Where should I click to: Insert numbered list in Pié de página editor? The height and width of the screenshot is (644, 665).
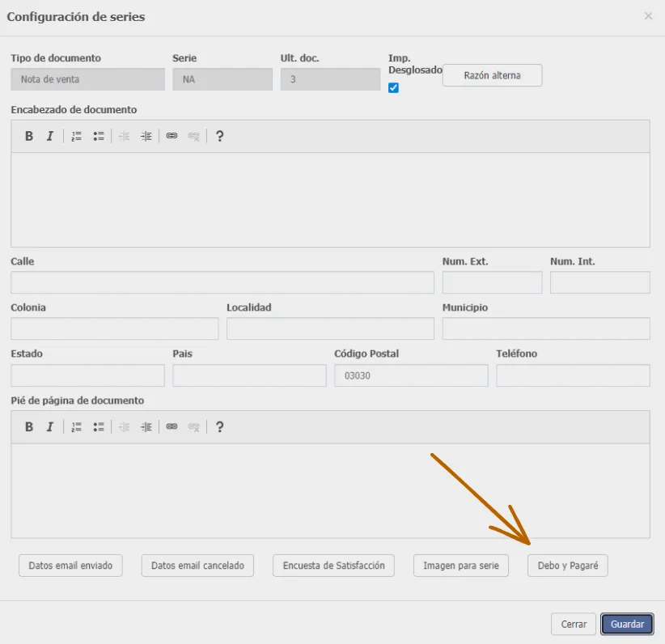pyautogui.click(x=76, y=427)
